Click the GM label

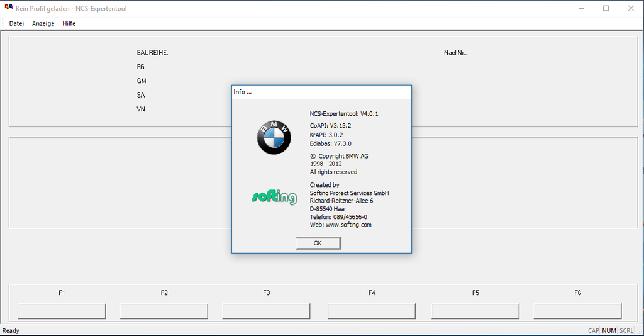click(142, 81)
